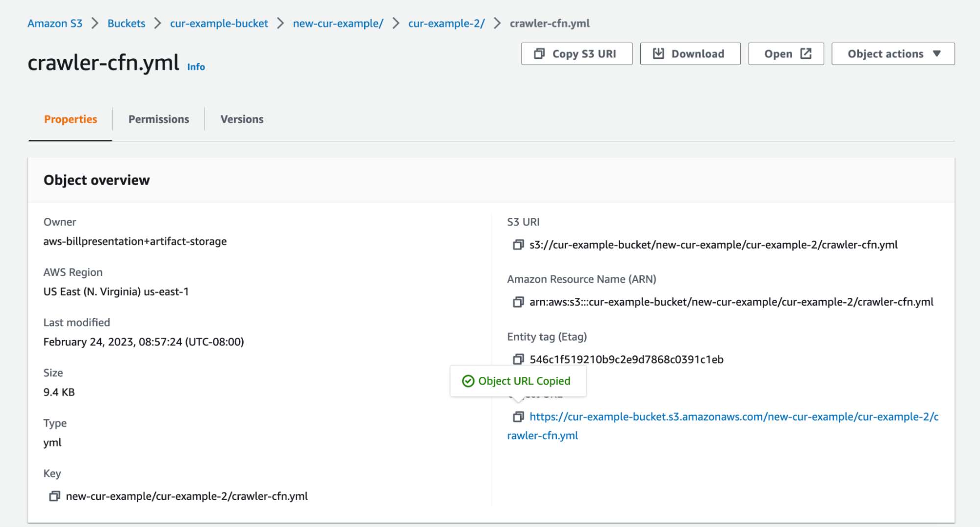Click the Download button

[x=690, y=53]
